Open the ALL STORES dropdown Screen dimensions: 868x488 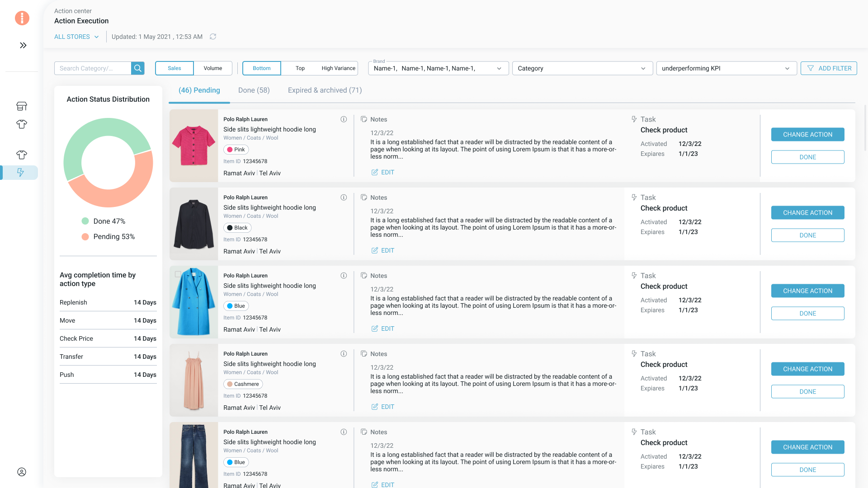coord(76,37)
